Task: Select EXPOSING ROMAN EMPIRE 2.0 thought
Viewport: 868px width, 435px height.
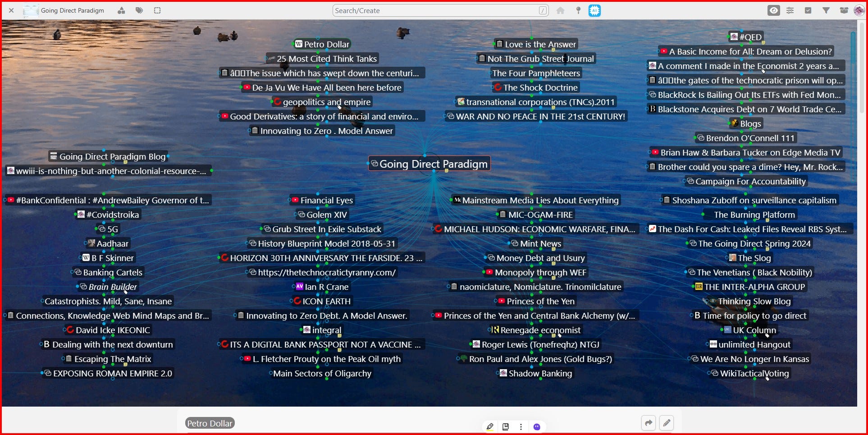Action: tap(108, 373)
